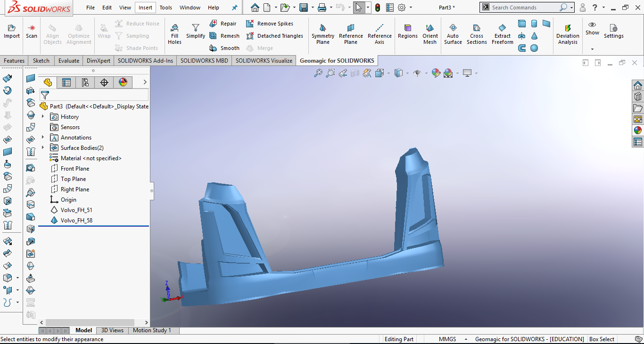Pin the menu bar with pushpin

tap(235, 8)
